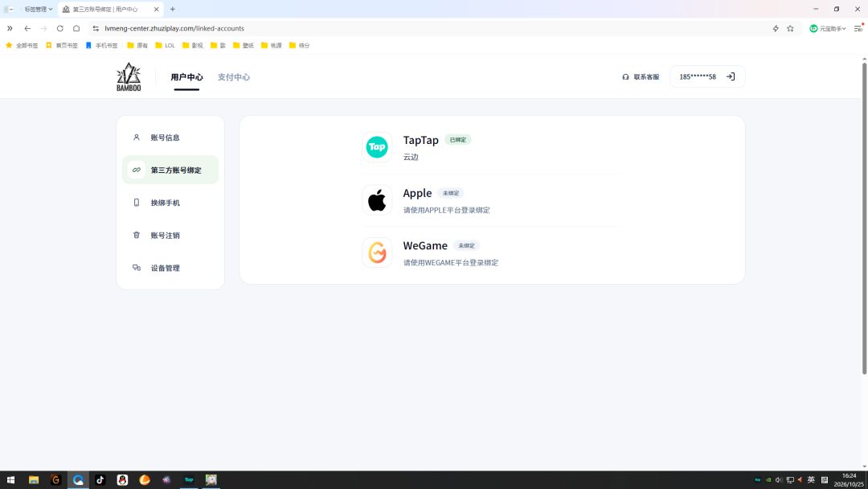Click the page vertical scrollbar

coord(864,219)
